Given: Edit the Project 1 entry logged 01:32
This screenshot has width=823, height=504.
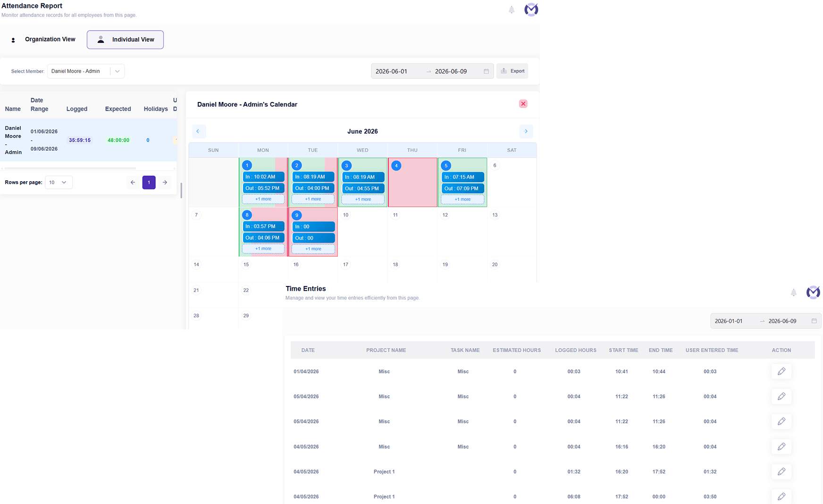Looking at the screenshot, I should (x=781, y=471).
